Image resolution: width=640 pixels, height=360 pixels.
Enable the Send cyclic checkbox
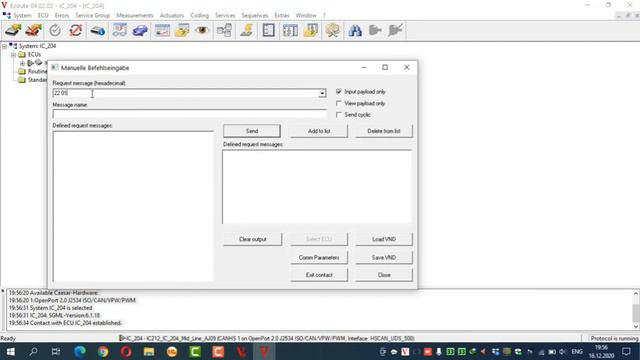pyautogui.click(x=339, y=115)
